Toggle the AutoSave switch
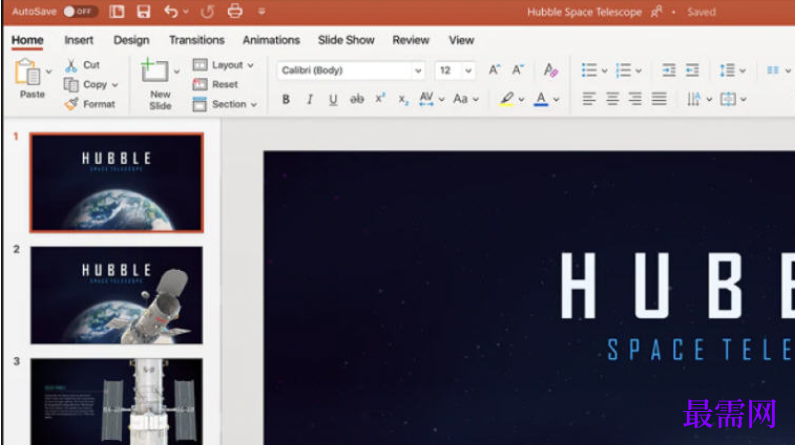 point(80,11)
